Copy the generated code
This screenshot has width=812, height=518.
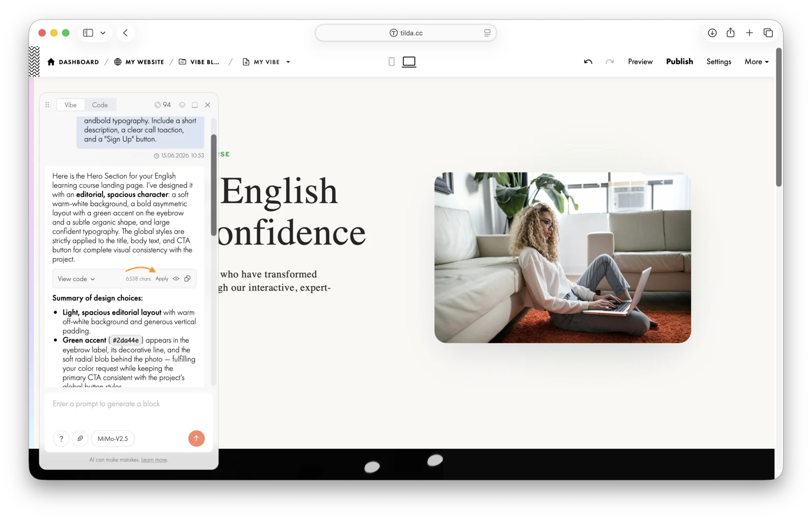[x=188, y=279]
